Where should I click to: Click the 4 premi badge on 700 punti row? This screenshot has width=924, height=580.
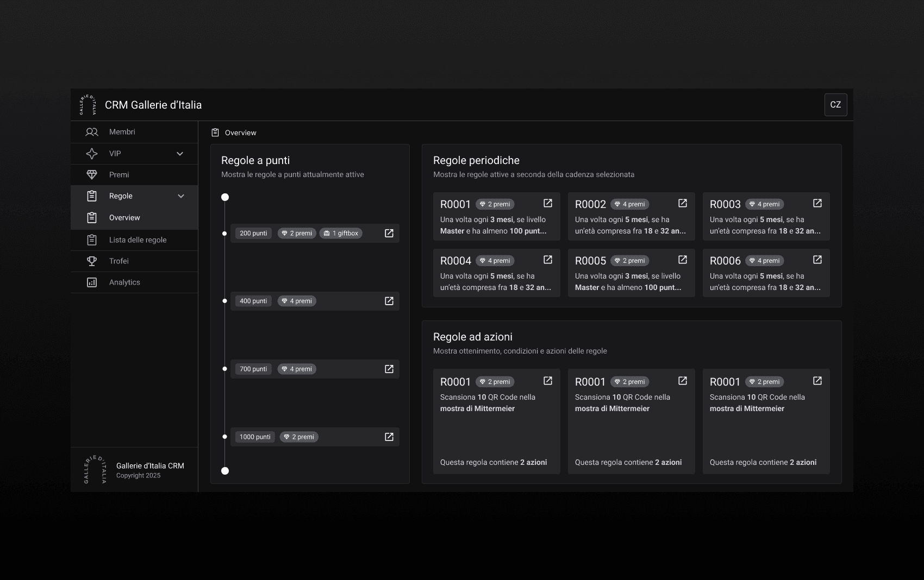coord(297,369)
